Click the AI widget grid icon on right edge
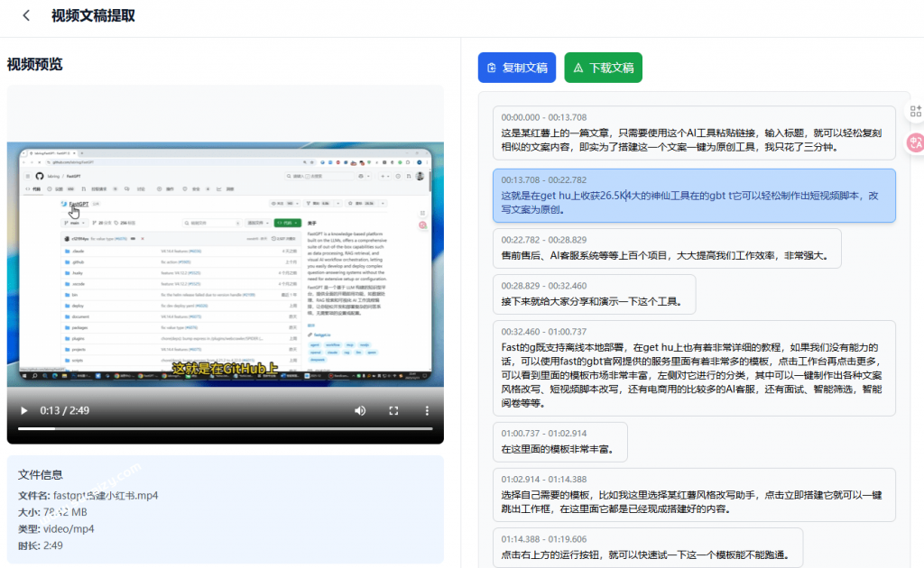This screenshot has width=924, height=568. point(915,110)
